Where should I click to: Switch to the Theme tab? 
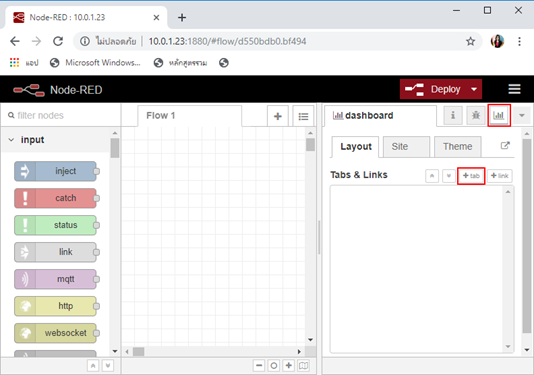pos(458,147)
